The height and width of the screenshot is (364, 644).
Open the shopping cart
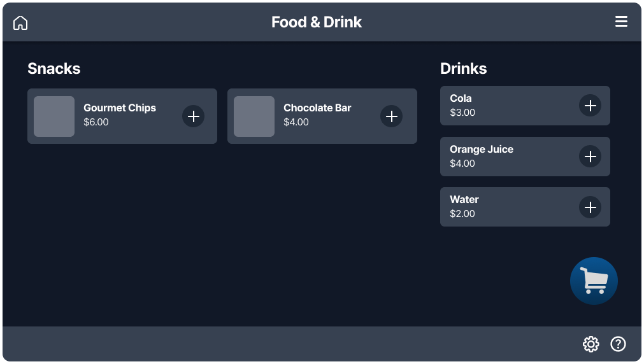pyautogui.click(x=594, y=281)
